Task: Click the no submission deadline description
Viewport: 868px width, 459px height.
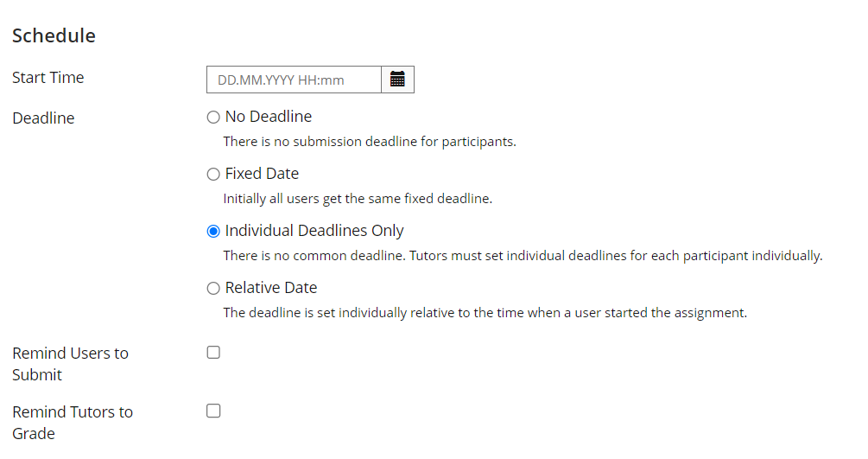Action: coord(370,142)
